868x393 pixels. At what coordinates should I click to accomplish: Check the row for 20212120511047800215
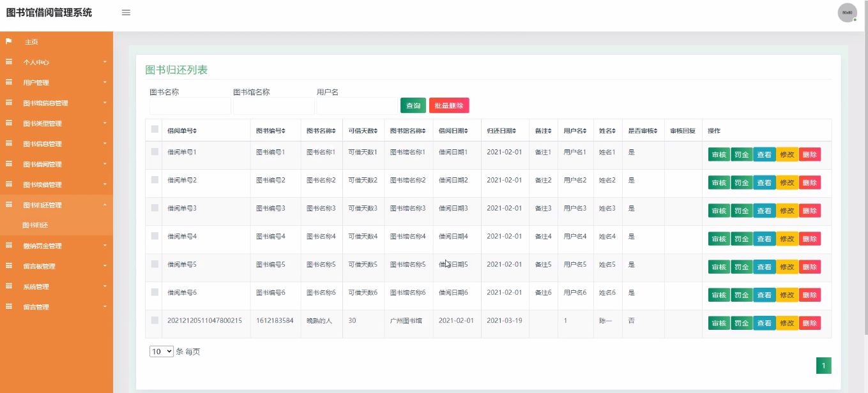tap(155, 320)
